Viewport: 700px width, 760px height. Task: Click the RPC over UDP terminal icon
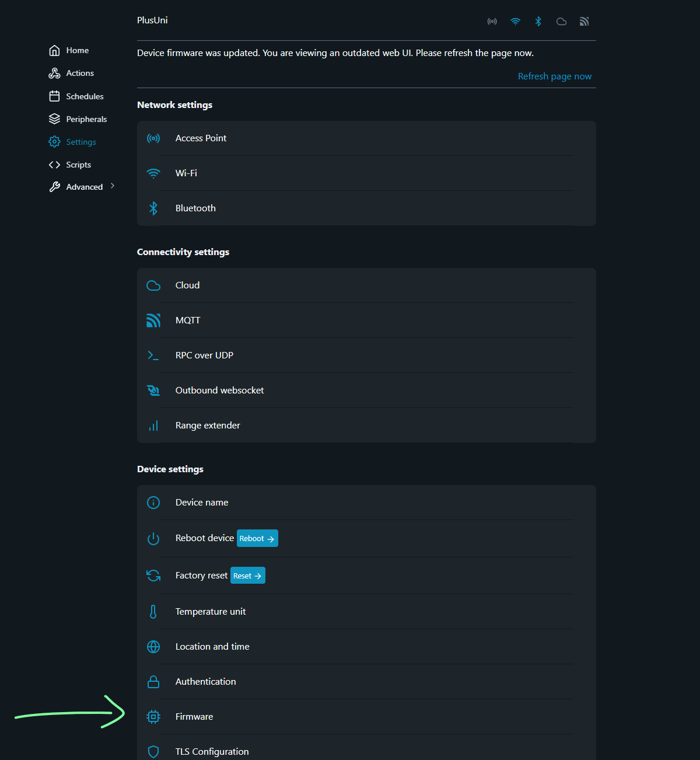[x=153, y=355]
